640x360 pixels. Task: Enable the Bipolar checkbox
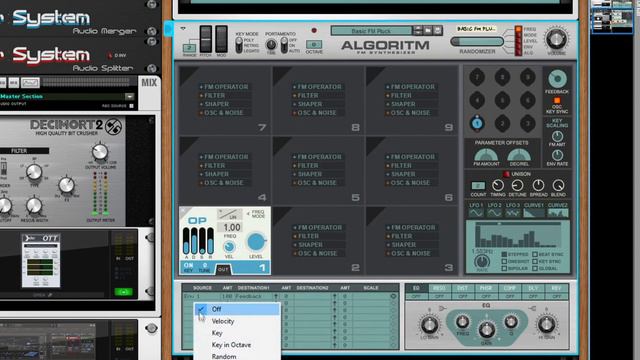504,268
